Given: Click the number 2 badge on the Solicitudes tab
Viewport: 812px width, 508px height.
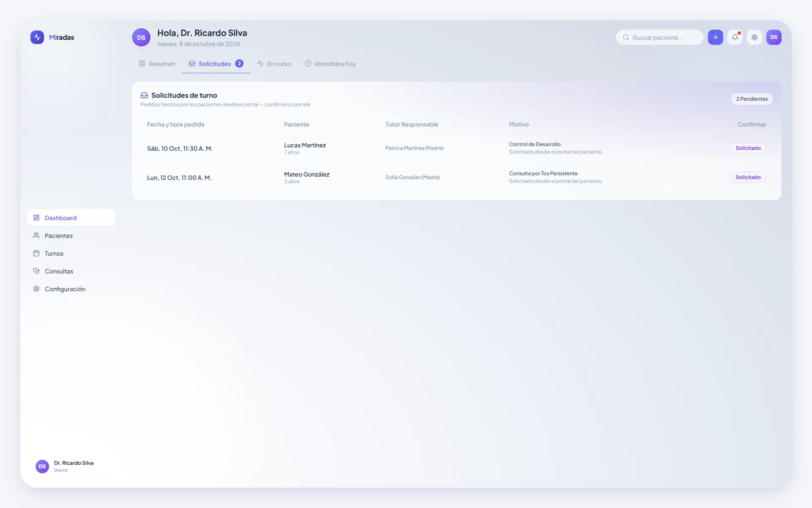Looking at the screenshot, I should click(x=239, y=63).
